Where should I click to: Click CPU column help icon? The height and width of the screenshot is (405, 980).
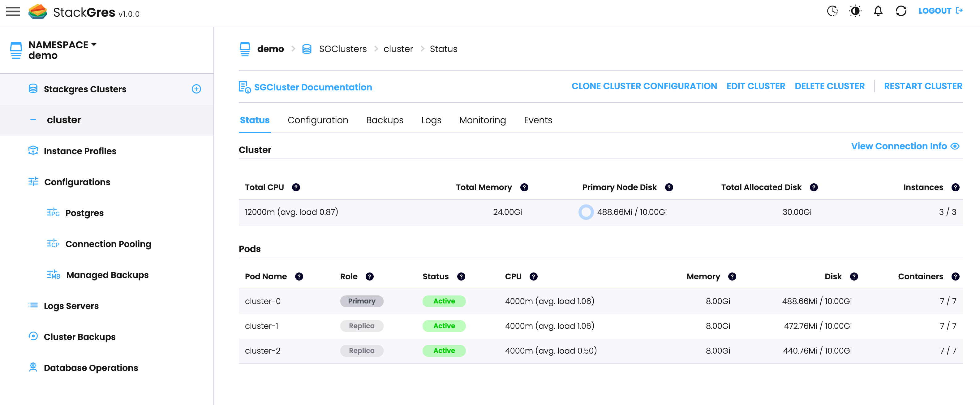[533, 277]
